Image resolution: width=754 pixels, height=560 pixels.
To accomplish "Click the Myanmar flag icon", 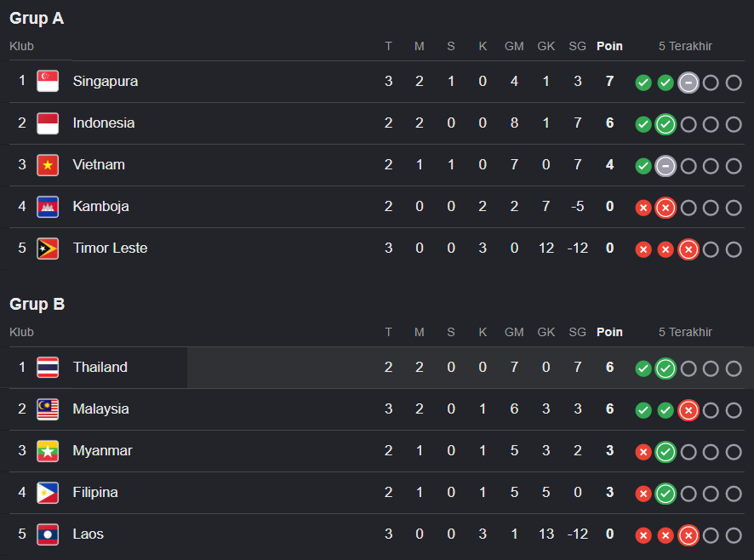I will (48, 451).
